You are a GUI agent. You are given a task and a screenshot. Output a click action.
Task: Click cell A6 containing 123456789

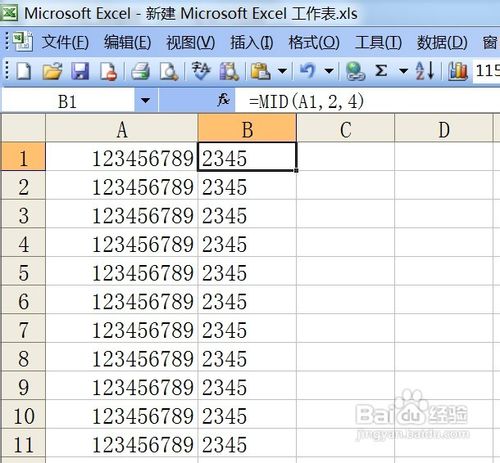(122, 300)
